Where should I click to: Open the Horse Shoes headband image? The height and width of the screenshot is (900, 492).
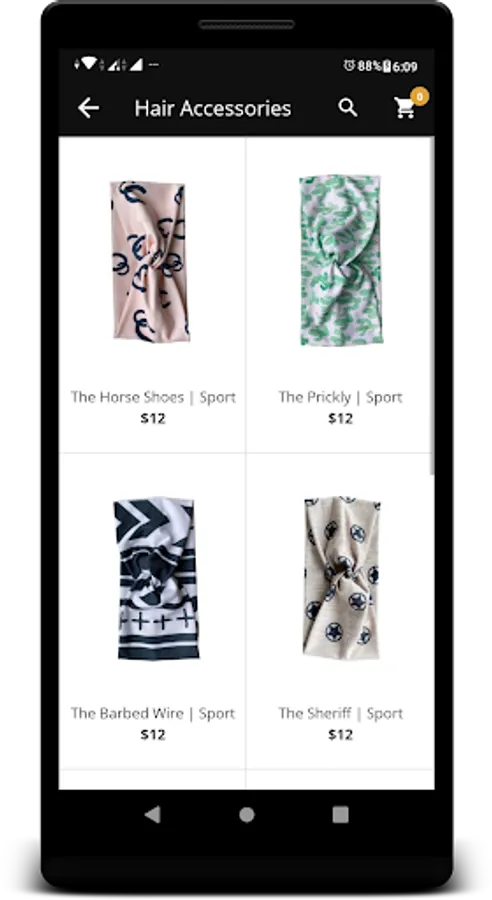tap(150, 261)
